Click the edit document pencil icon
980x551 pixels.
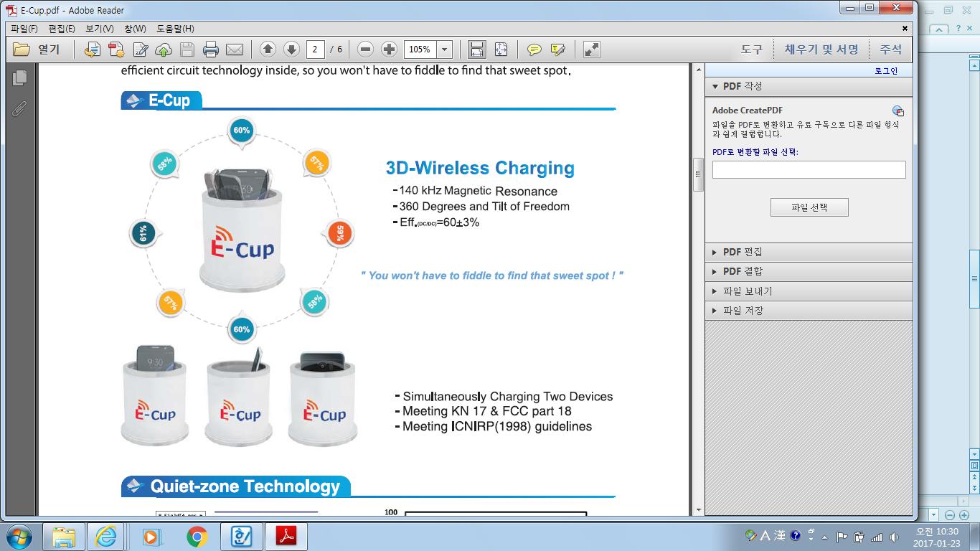click(x=140, y=50)
